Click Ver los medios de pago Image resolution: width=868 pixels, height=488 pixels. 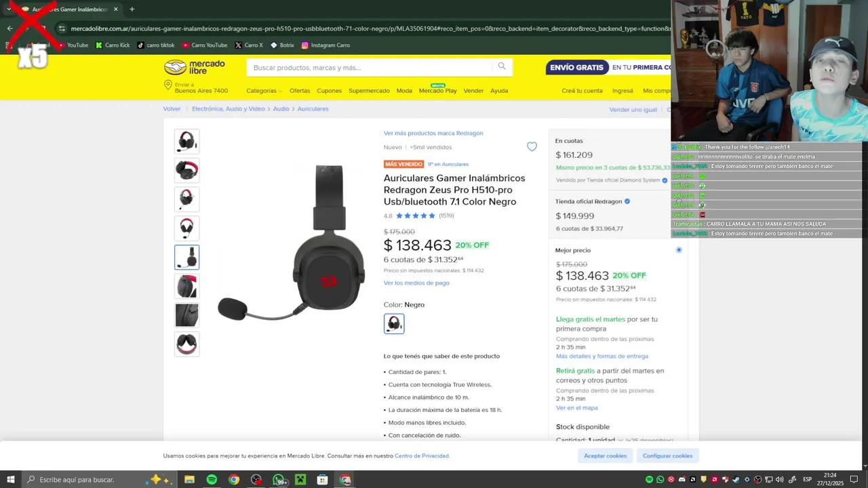tap(416, 283)
